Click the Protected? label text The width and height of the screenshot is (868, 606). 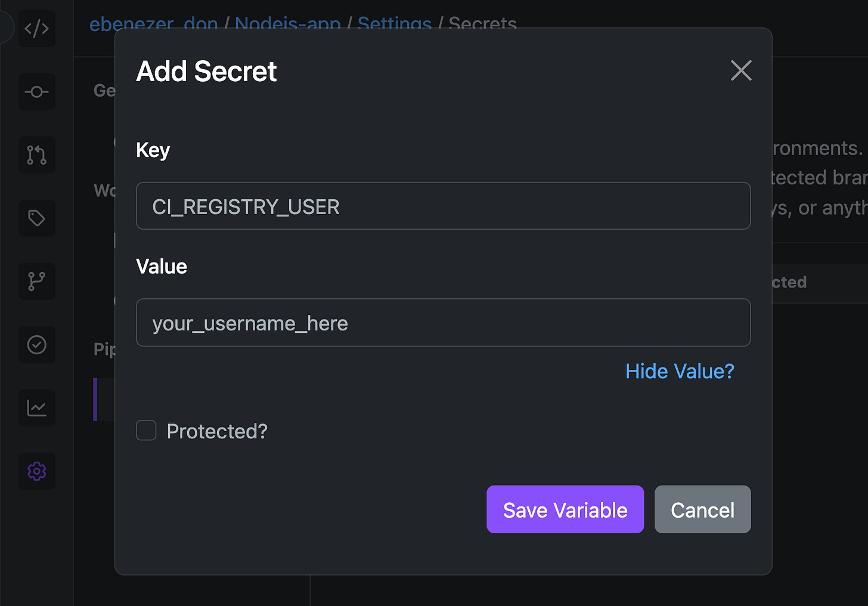click(217, 431)
